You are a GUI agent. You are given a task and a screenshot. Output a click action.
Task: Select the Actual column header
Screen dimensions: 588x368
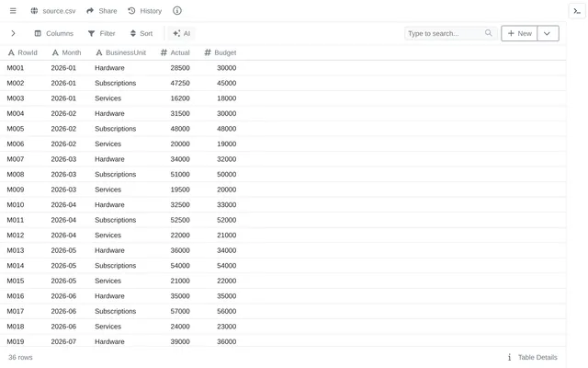pyautogui.click(x=175, y=52)
